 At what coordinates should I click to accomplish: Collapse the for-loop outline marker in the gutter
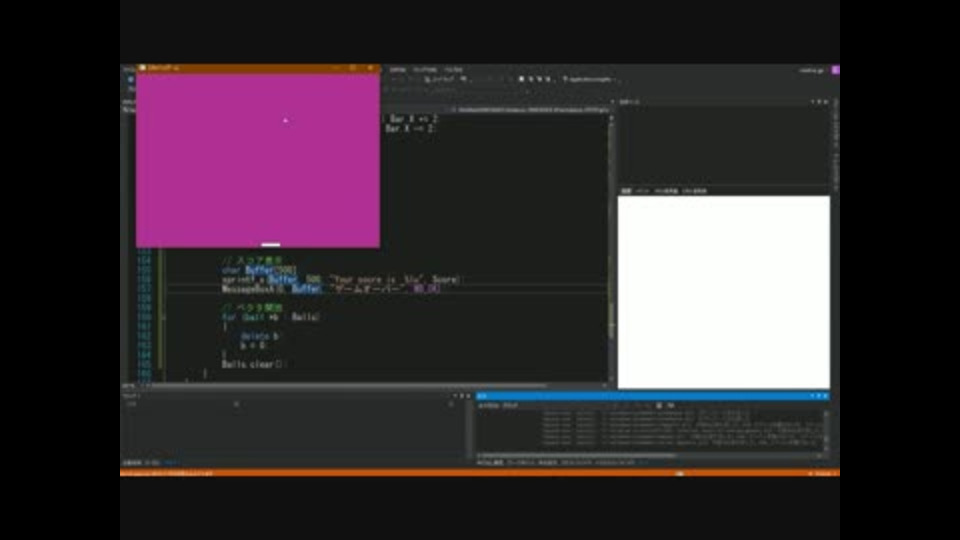click(x=163, y=317)
